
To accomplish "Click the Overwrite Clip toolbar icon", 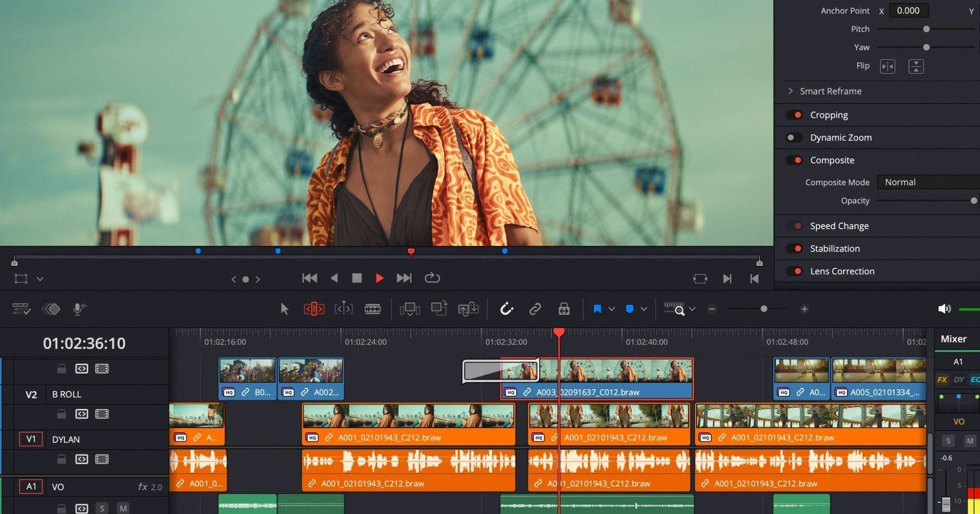I will (439, 309).
